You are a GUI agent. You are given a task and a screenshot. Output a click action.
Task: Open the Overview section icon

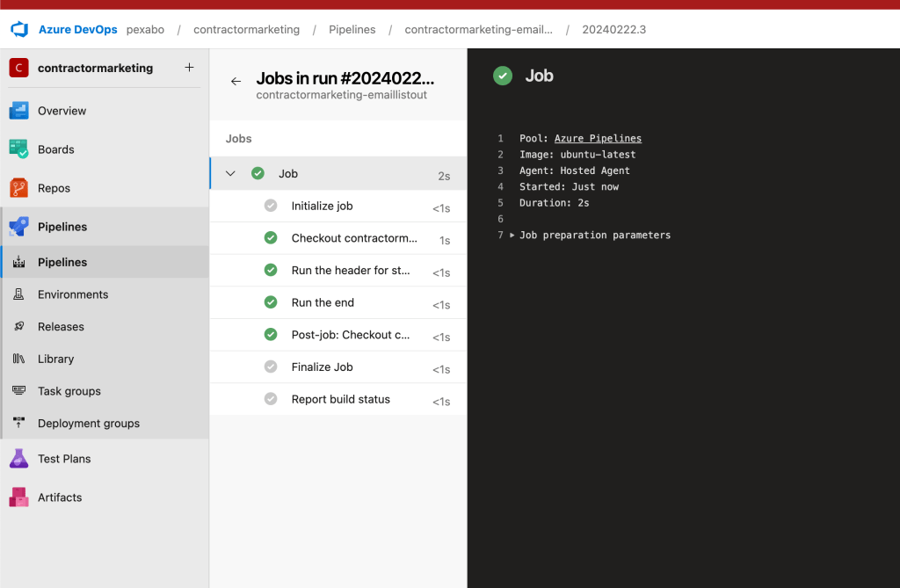19,110
